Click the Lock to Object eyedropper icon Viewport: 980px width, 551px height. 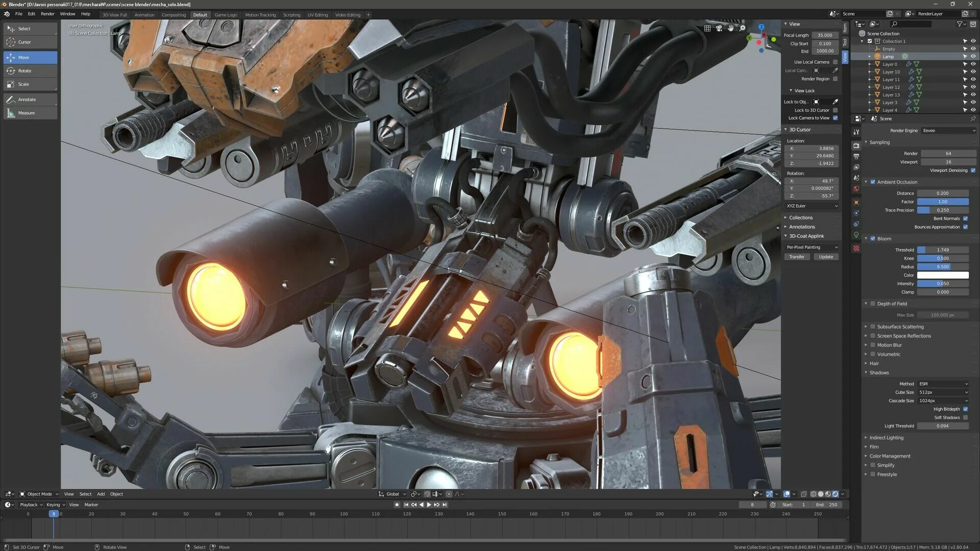tap(835, 102)
